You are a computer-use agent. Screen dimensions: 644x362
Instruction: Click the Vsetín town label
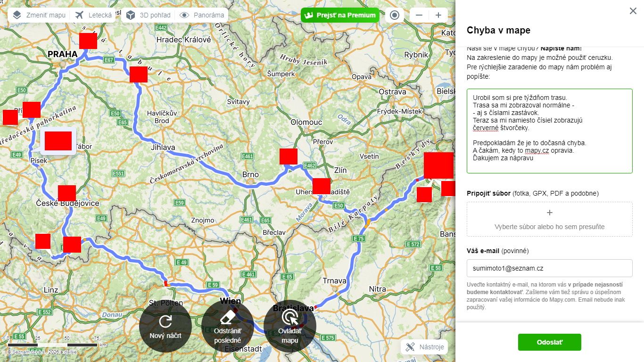click(x=369, y=156)
